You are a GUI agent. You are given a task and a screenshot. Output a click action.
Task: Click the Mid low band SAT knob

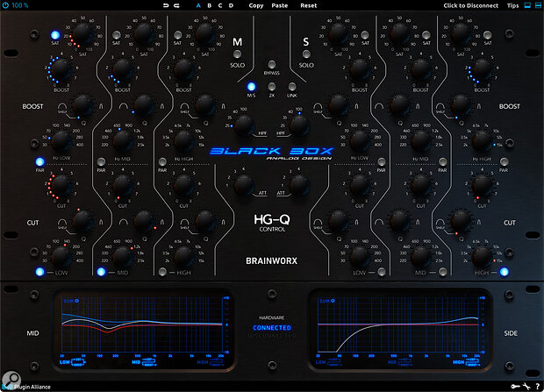pos(82,34)
